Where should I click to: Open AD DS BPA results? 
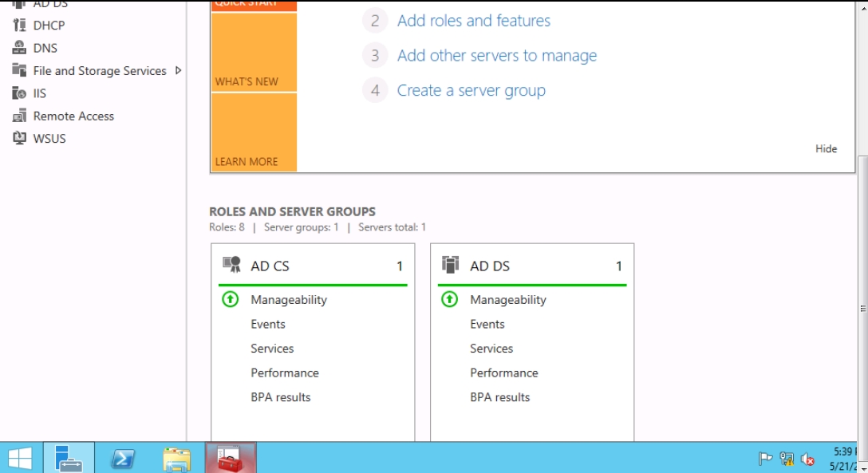point(500,397)
